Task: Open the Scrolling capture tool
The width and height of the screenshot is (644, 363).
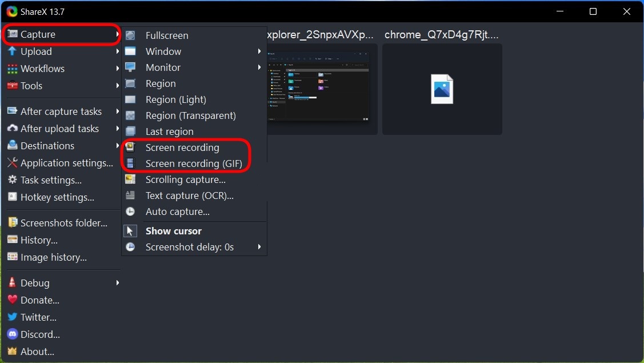Action: 185,179
